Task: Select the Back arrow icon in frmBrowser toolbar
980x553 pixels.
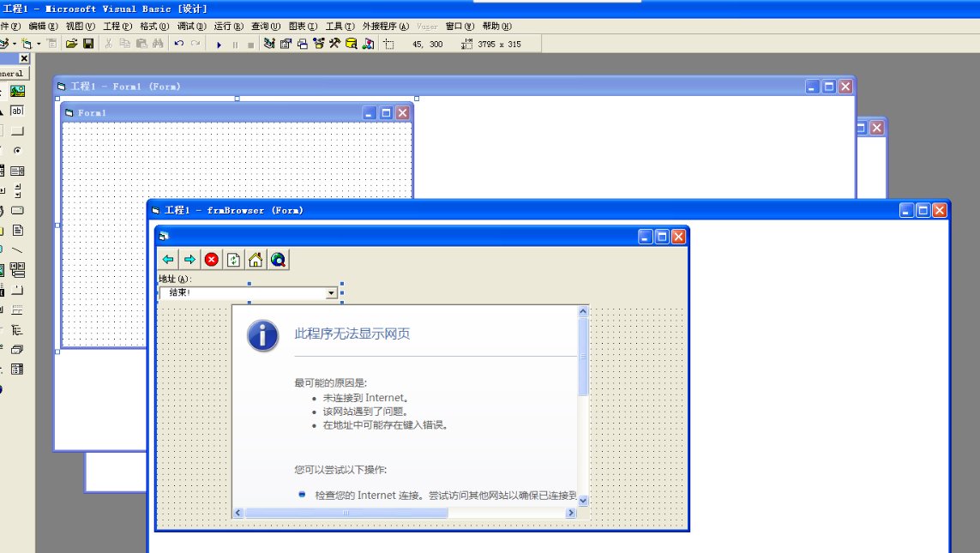Action: [168, 259]
